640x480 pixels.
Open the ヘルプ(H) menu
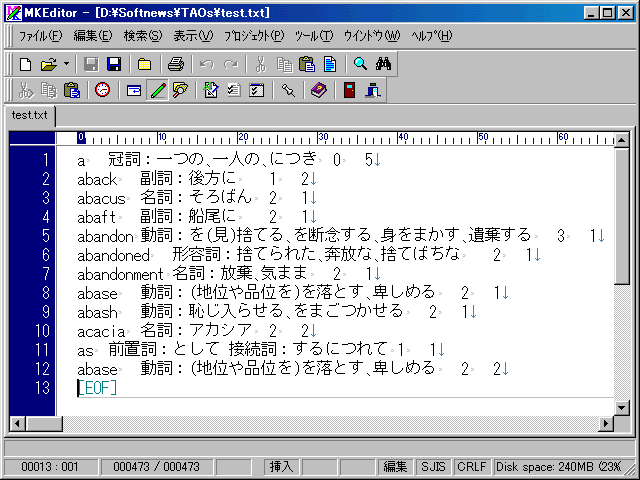[x=432, y=36]
